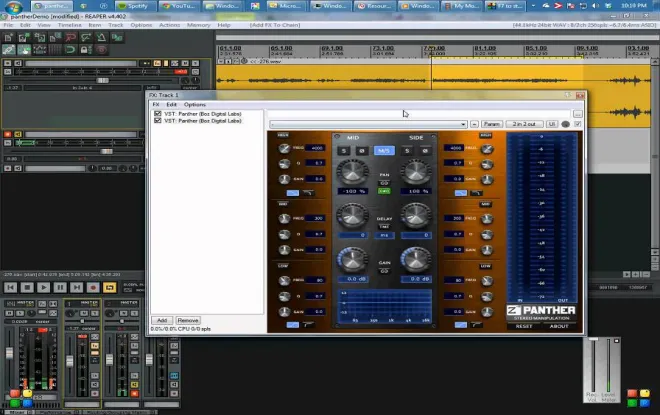Screen dimensions: 660x415
Task: Click the Redo toolbar icon
Action: click(86, 37)
